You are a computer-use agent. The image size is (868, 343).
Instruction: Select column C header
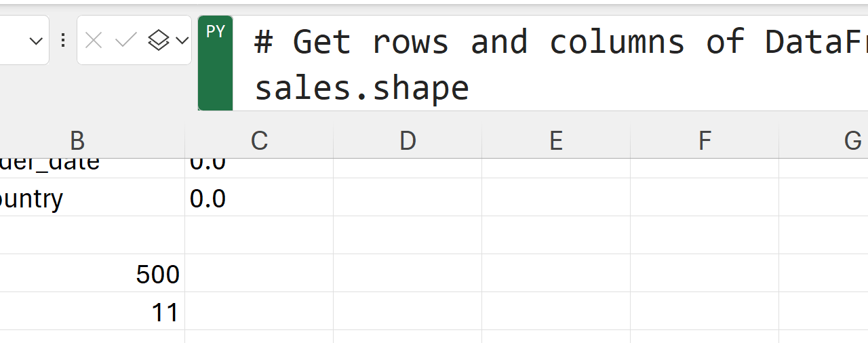[x=259, y=141]
